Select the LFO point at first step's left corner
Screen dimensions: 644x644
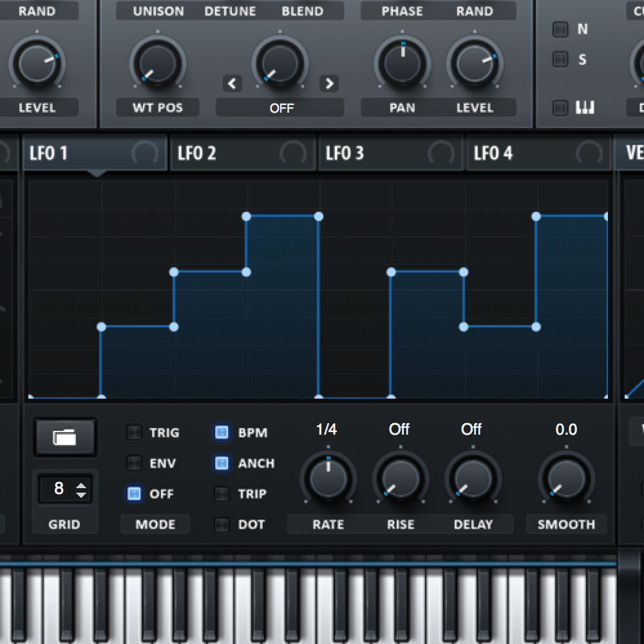click(x=102, y=327)
